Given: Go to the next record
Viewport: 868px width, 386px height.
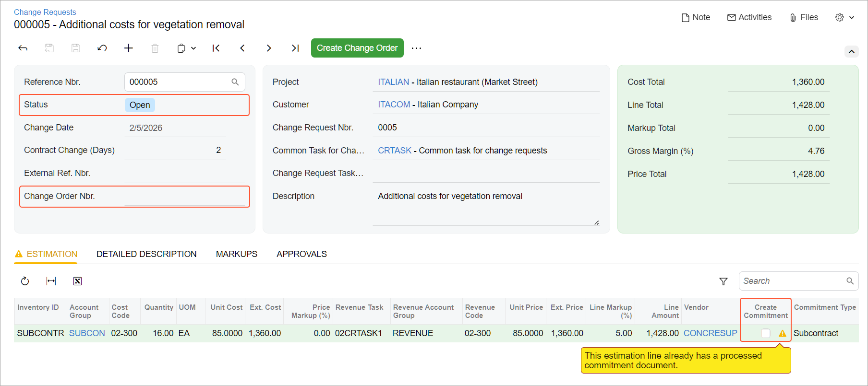Looking at the screenshot, I should (x=269, y=48).
